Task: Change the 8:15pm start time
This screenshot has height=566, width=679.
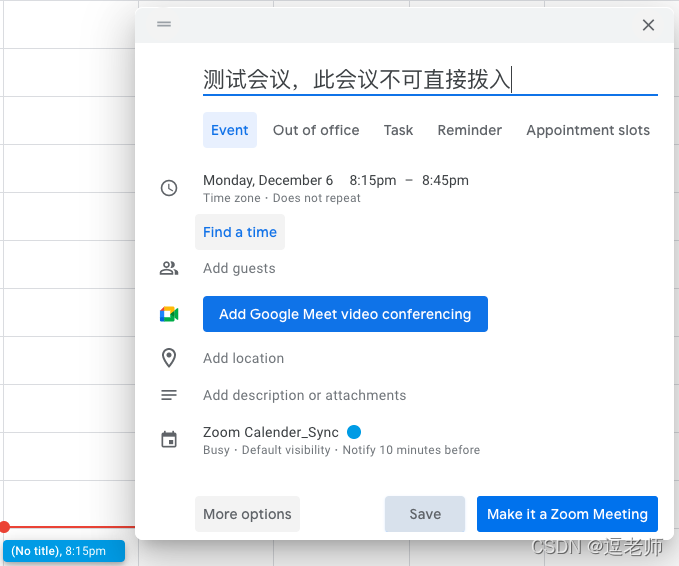Action: [372, 180]
